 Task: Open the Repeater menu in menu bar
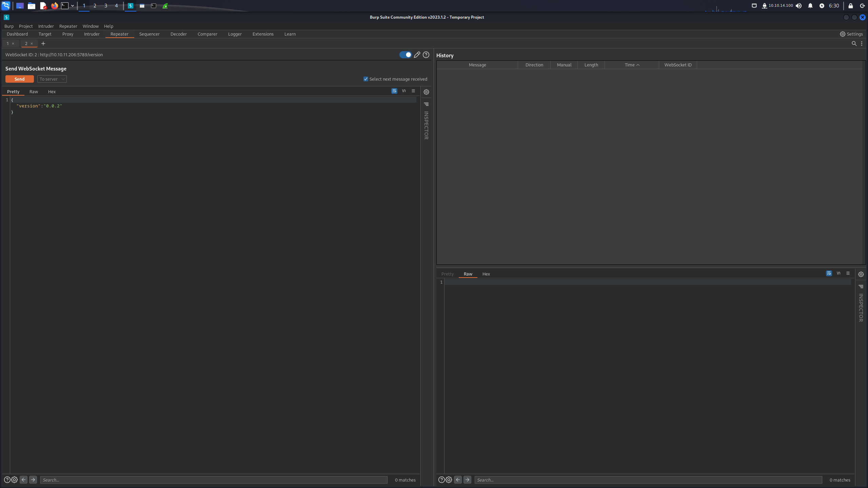pyautogui.click(x=68, y=26)
